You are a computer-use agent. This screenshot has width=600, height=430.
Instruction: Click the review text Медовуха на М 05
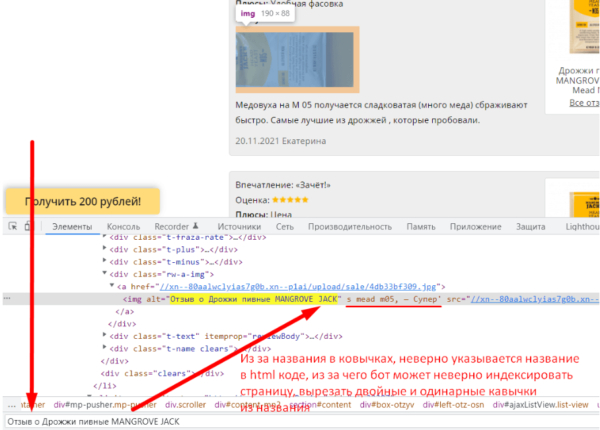point(381,112)
